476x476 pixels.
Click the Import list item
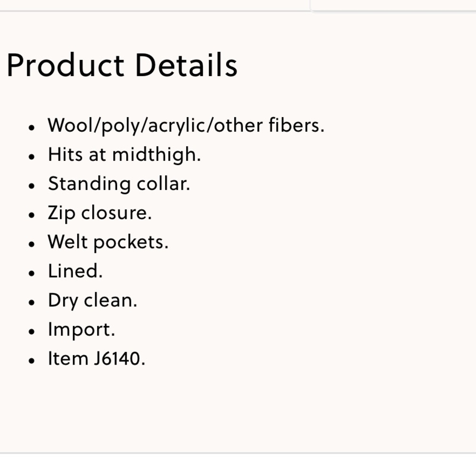[x=82, y=330]
